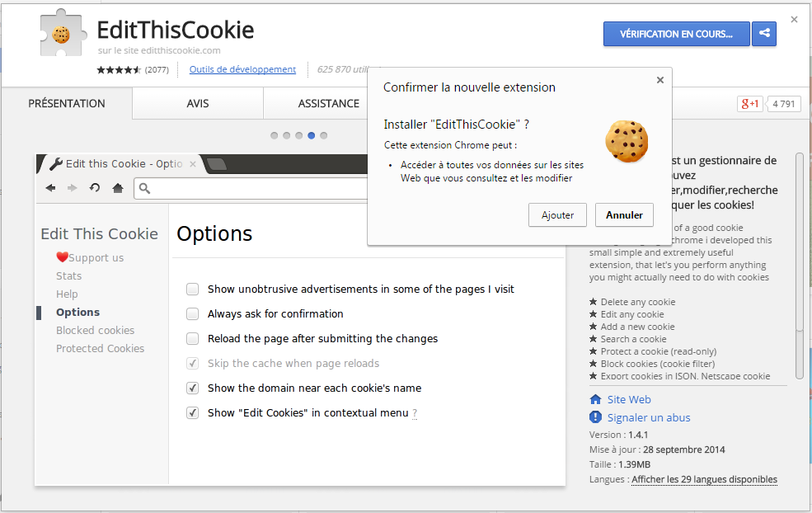Select Help in the Edit This Cookie sidebar

pos(67,294)
